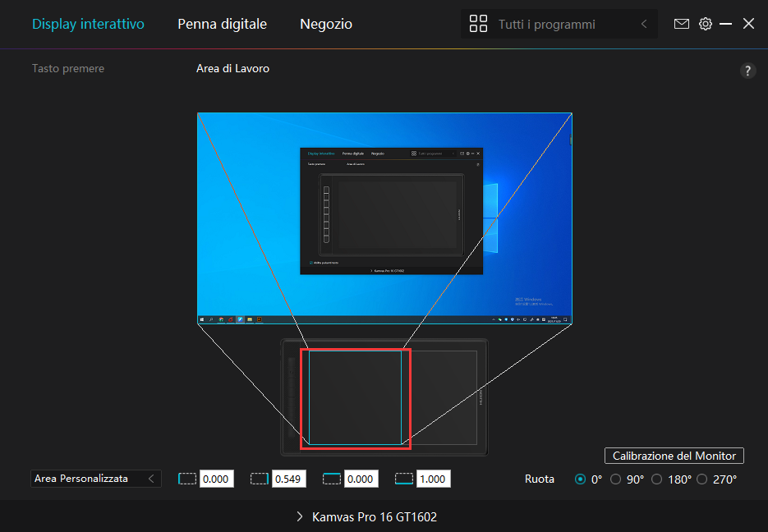Expand the Kamvas Pro 16 GT1602 device list
The image size is (768, 532).
tap(366, 517)
